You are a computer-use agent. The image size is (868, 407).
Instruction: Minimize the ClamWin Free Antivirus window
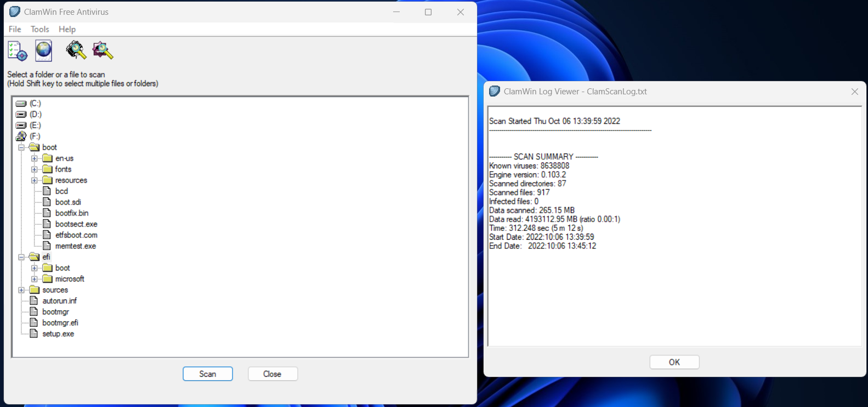click(396, 12)
